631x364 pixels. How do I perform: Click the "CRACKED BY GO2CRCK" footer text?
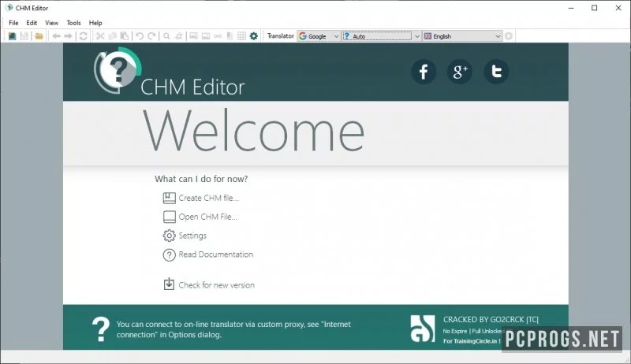(491, 319)
